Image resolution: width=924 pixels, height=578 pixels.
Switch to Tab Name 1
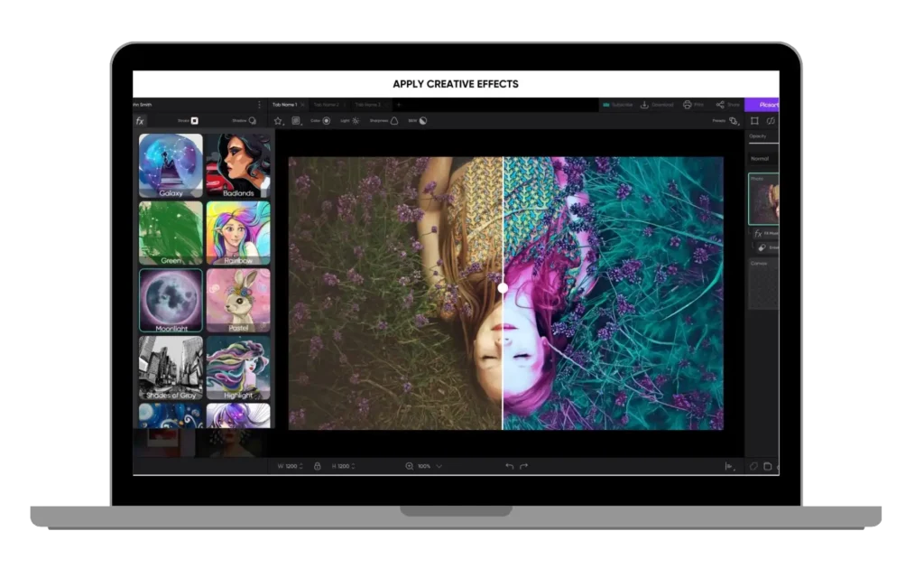[x=284, y=105]
